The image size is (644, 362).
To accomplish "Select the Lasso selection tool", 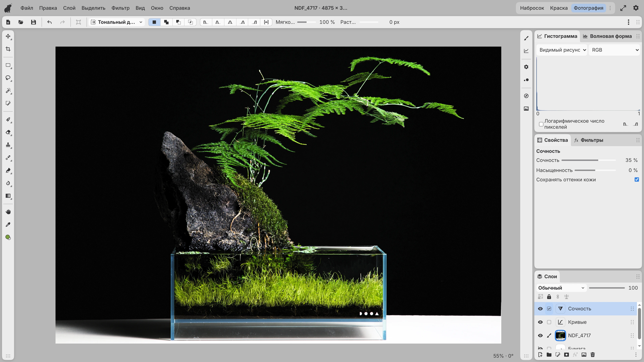I will click(x=8, y=78).
